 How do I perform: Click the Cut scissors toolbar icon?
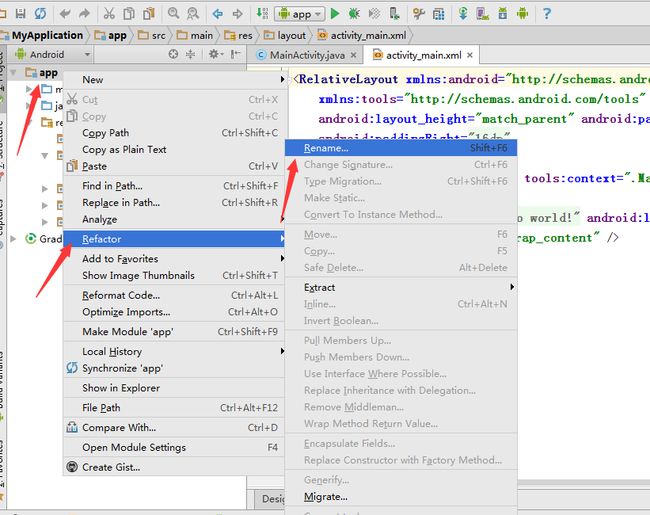pyautogui.click(x=109, y=14)
